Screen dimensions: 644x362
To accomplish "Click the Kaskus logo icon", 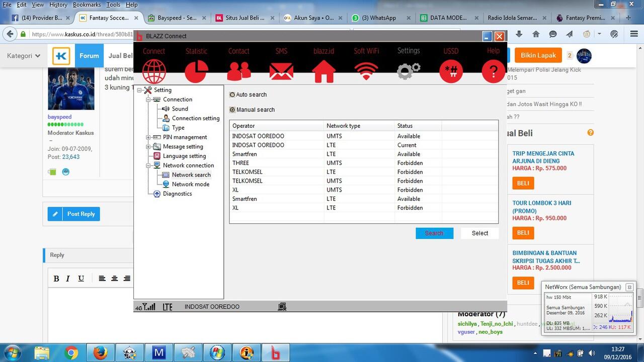I will coord(61,56).
